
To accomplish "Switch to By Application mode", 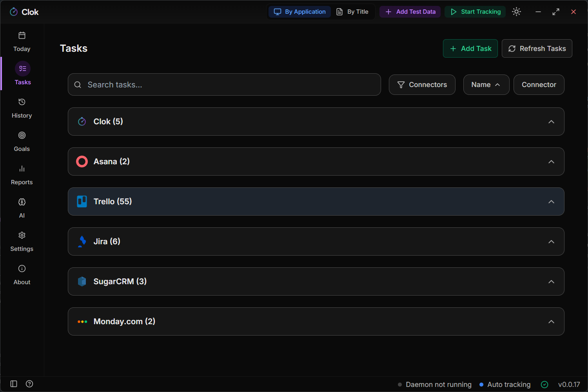I will pos(300,12).
